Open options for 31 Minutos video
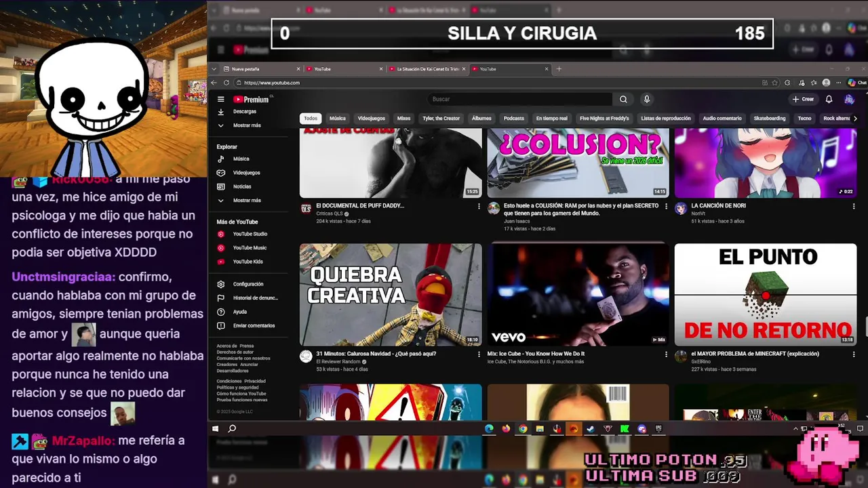Image resolution: width=868 pixels, height=488 pixels. 479,354
